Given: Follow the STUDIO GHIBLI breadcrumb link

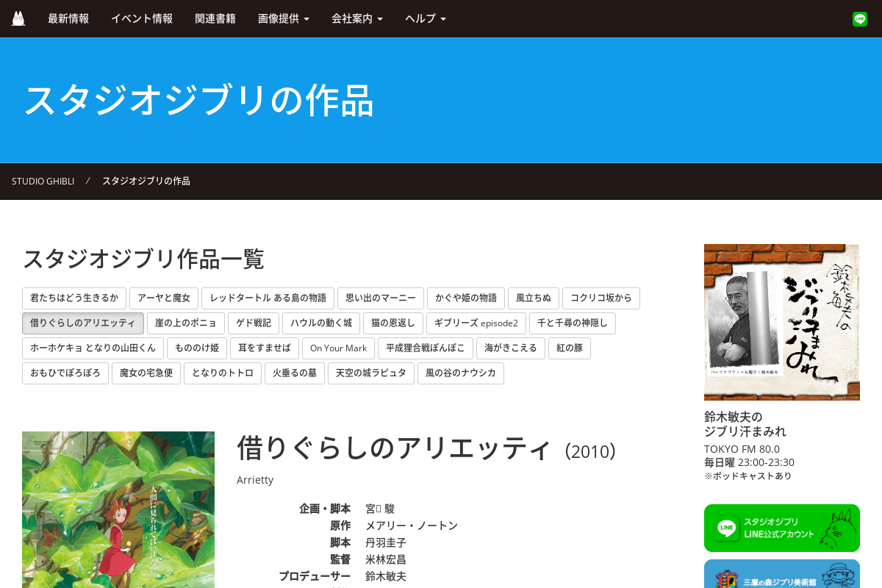Looking at the screenshot, I should [43, 181].
